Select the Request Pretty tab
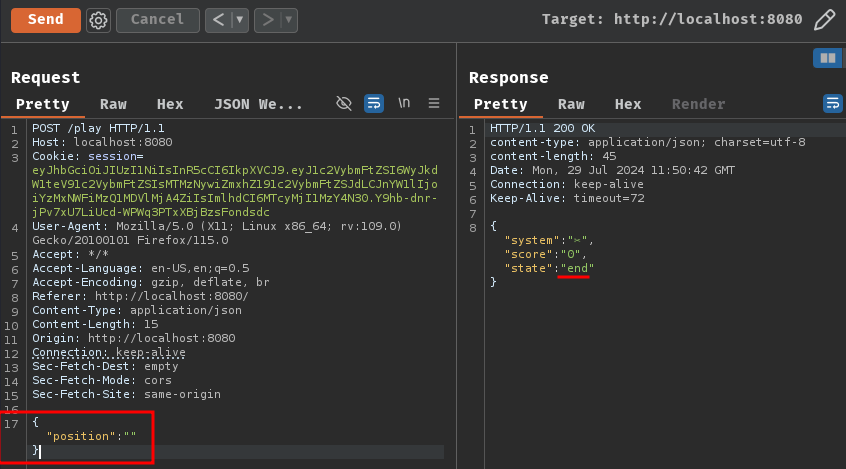The height and width of the screenshot is (469, 846). (x=43, y=104)
